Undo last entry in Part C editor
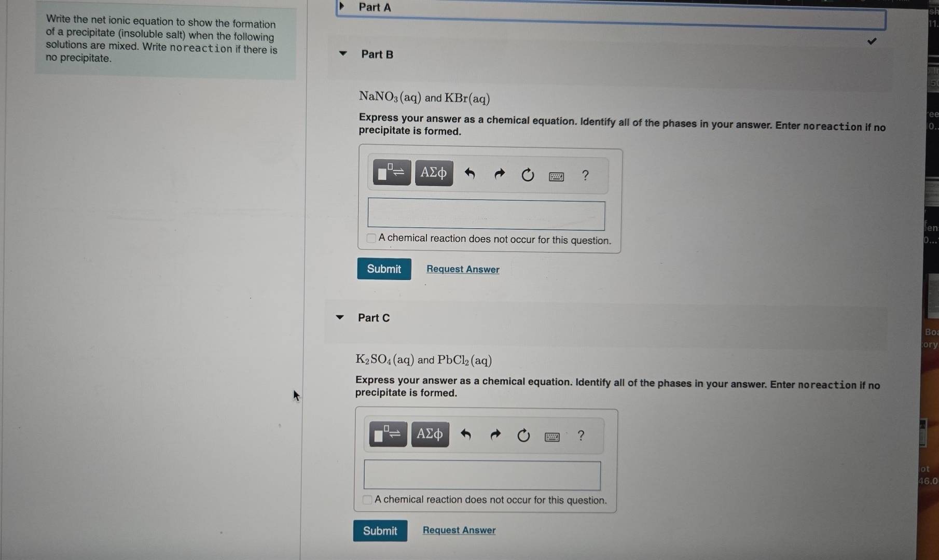This screenshot has height=560, width=939. pyautogui.click(x=466, y=435)
